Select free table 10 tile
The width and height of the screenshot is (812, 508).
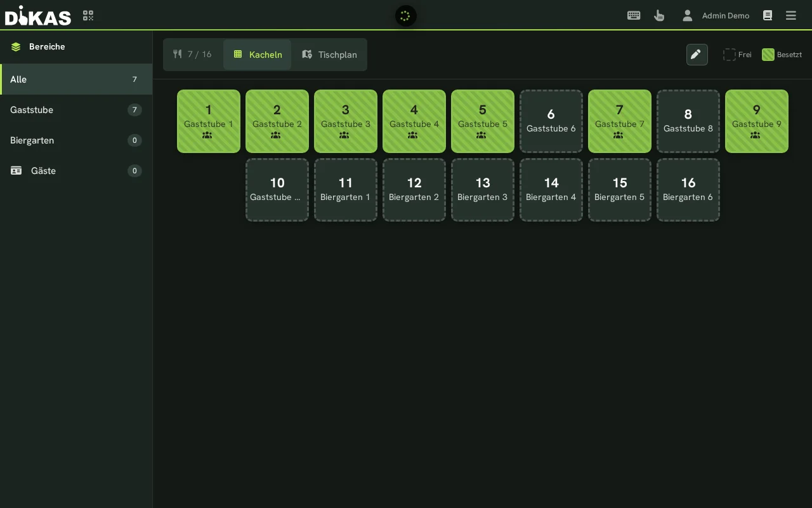tap(277, 190)
